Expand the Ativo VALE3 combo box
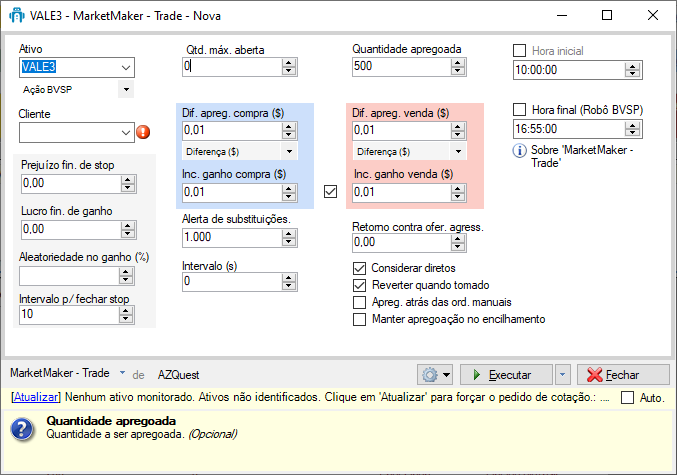This screenshot has width=677, height=475. pyautogui.click(x=125, y=68)
